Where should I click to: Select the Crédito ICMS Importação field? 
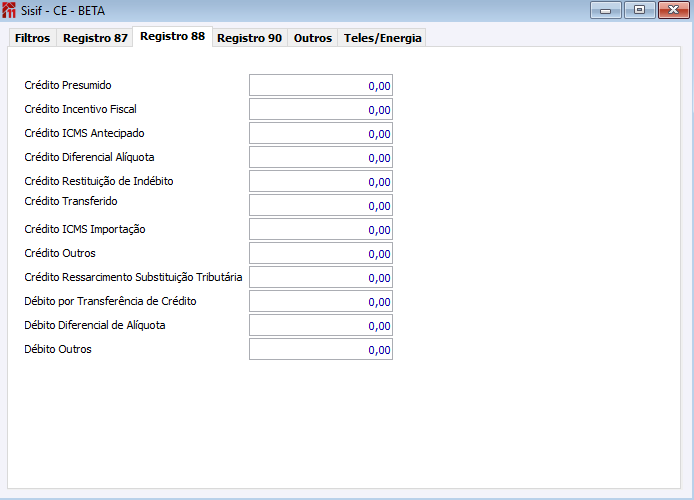321,229
